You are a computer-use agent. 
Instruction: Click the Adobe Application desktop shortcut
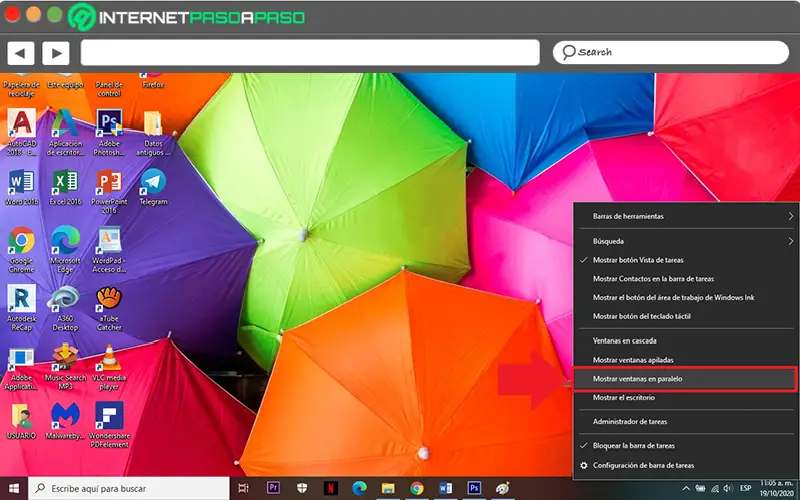tap(21, 368)
